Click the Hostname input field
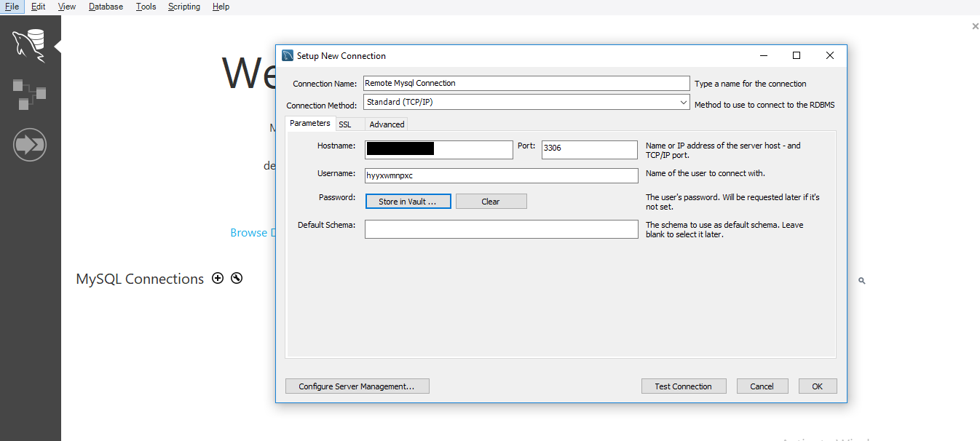 pyautogui.click(x=439, y=149)
